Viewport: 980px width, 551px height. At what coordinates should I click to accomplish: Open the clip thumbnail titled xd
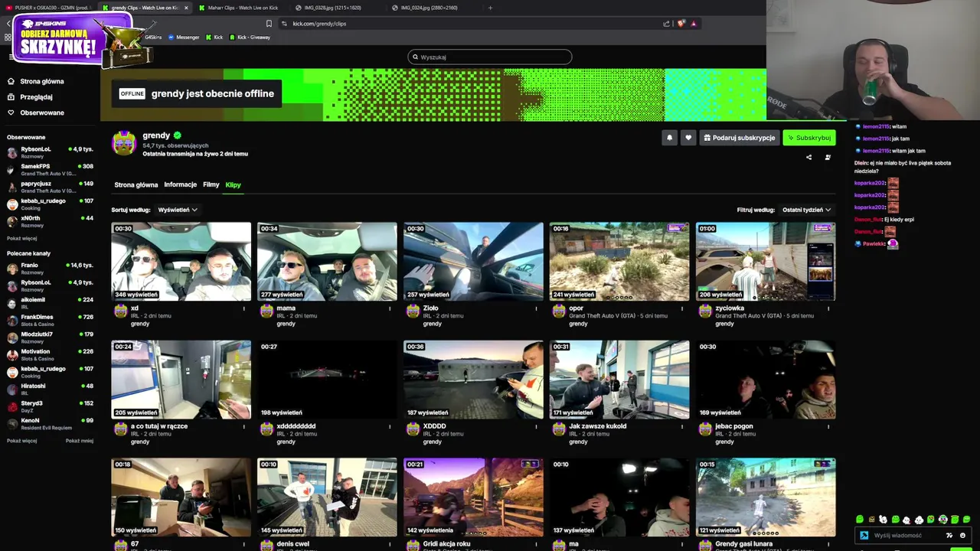(181, 262)
